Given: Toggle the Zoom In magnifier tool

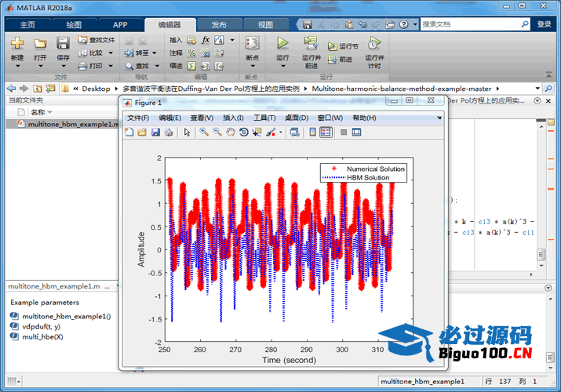Looking at the screenshot, I should pos(204,132).
